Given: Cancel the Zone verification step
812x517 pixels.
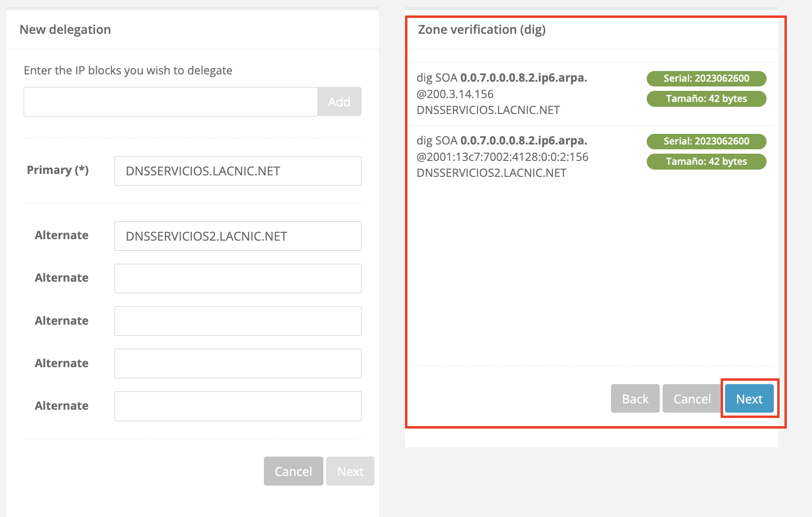Looking at the screenshot, I should pos(692,399).
